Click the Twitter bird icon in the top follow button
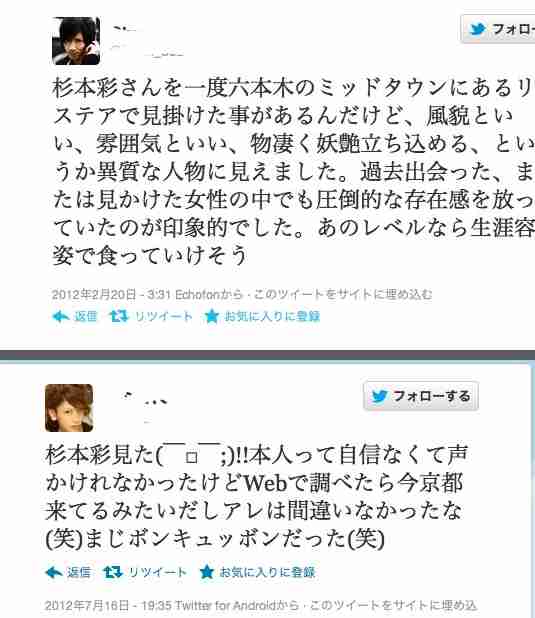Image resolution: width=535 pixels, height=618 pixels. (477, 29)
